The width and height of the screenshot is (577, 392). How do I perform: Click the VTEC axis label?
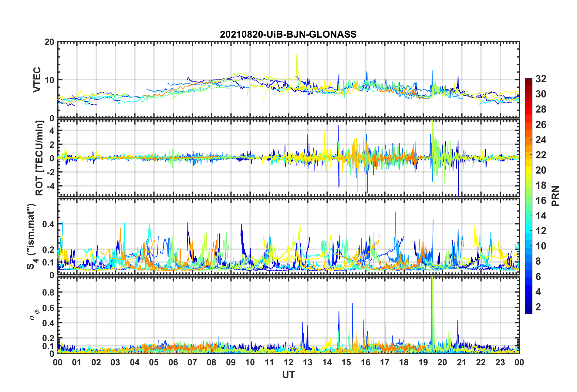[x=37, y=80]
